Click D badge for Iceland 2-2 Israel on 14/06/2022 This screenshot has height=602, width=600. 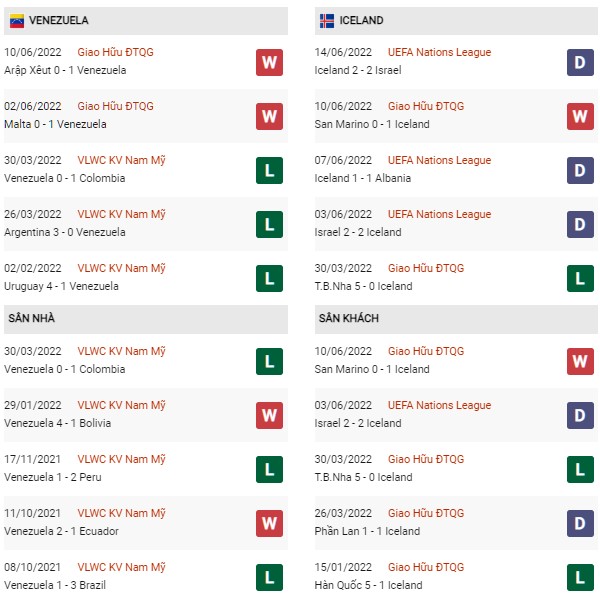[x=580, y=62]
